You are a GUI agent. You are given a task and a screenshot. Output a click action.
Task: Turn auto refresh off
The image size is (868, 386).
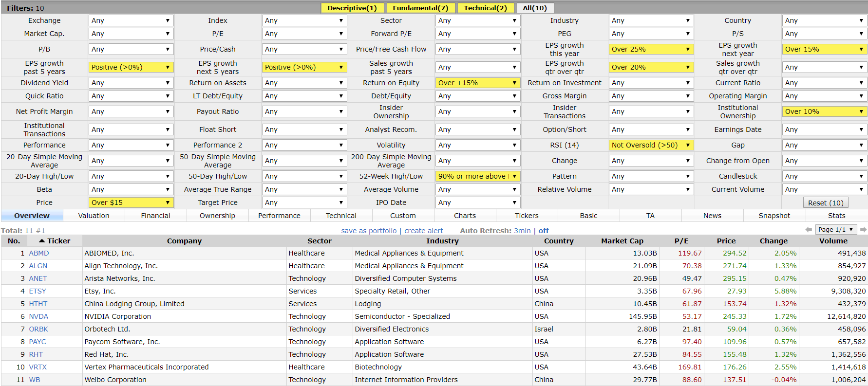click(544, 231)
